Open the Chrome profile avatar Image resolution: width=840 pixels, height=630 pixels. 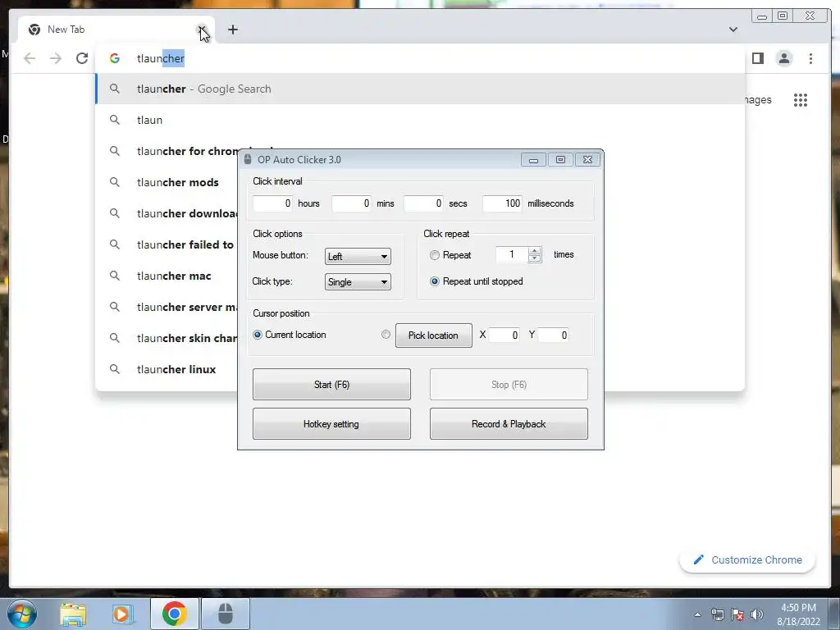pos(784,58)
